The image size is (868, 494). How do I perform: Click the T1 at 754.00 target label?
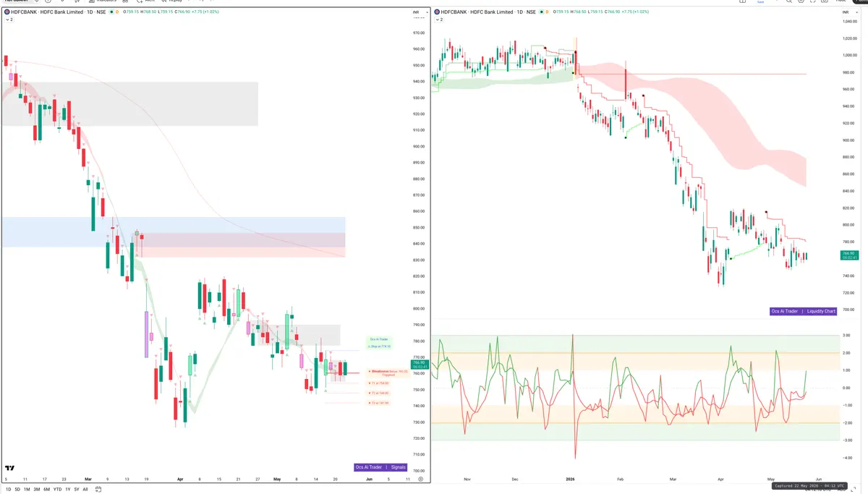(379, 383)
